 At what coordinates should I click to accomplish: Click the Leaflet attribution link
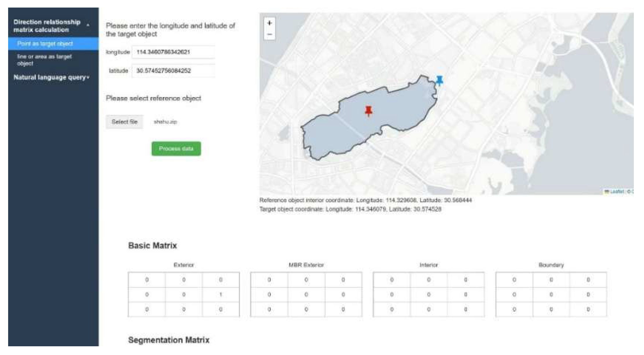[616, 191]
